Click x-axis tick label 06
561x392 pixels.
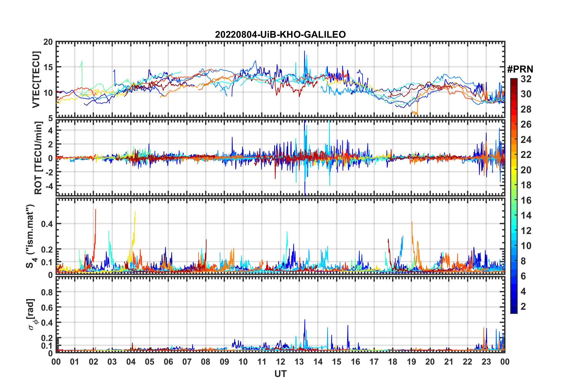tap(168, 362)
